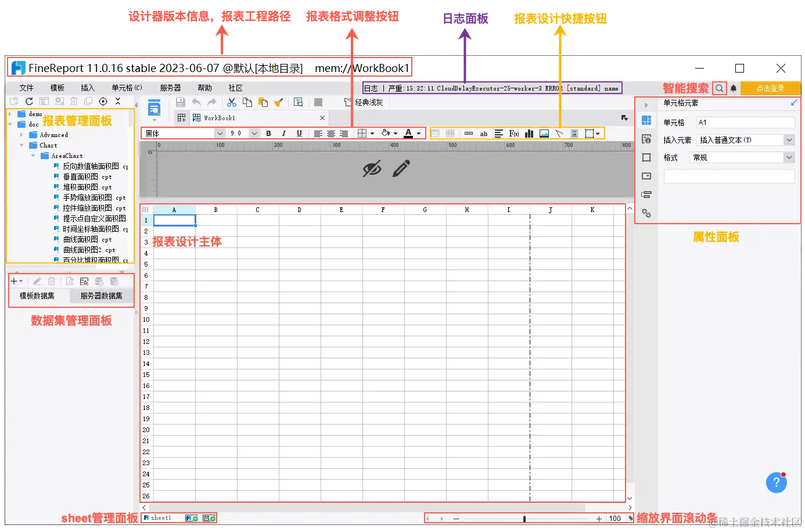Screen dimensions: 805x532
Task: Add new aggregation sheet icon
Action: click(x=209, y=518)
